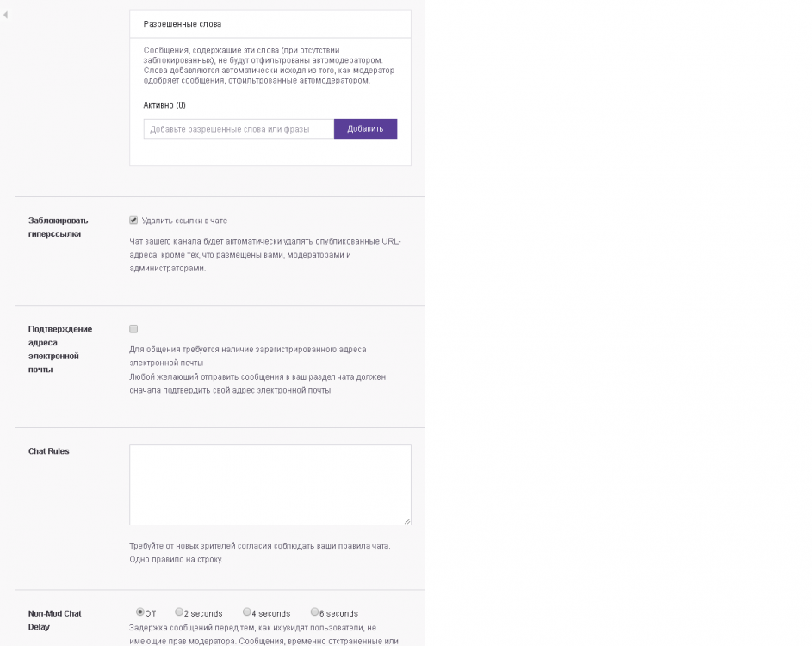Collapse the left sidebar using the arrow icon
The width and height of the screenshot is (812, 646).
click(x=6, y=15)
